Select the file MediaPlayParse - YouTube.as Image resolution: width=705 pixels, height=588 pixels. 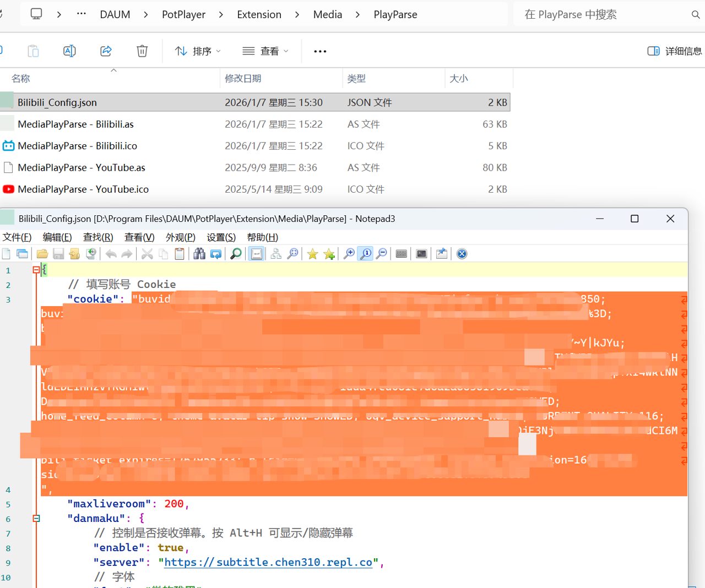255,167
